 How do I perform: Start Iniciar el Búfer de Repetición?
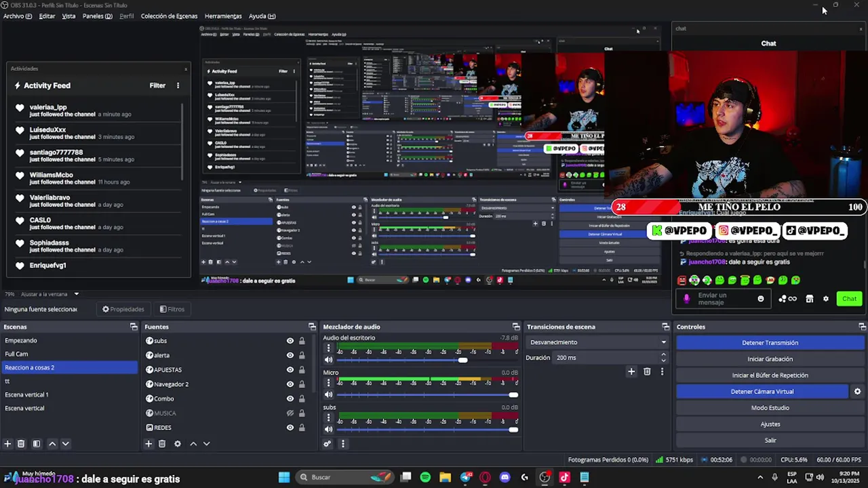tap(770, 375)
